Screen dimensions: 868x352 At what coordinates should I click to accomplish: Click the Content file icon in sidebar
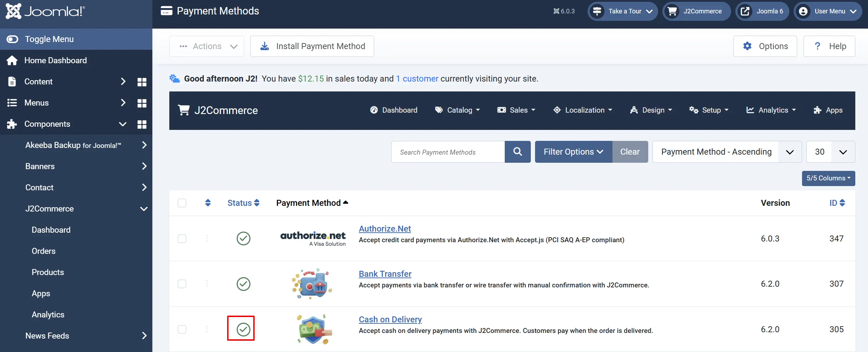coord(12,82)
